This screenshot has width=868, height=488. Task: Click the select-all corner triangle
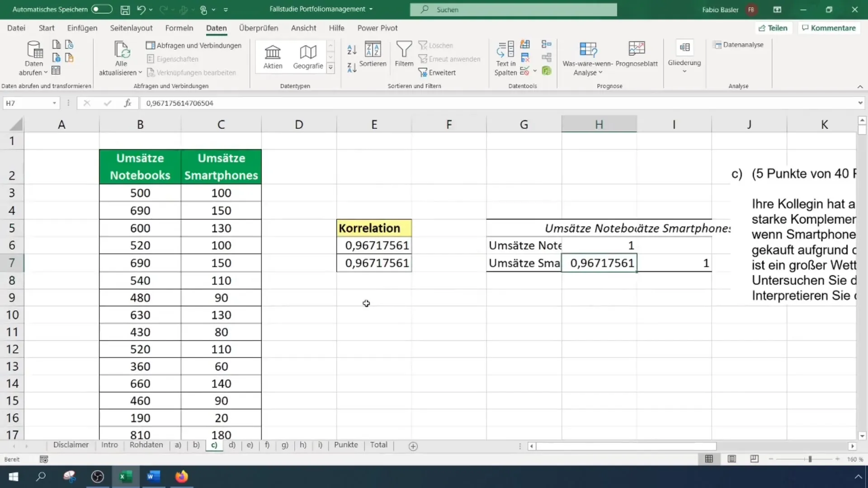(x=16, y=124)
